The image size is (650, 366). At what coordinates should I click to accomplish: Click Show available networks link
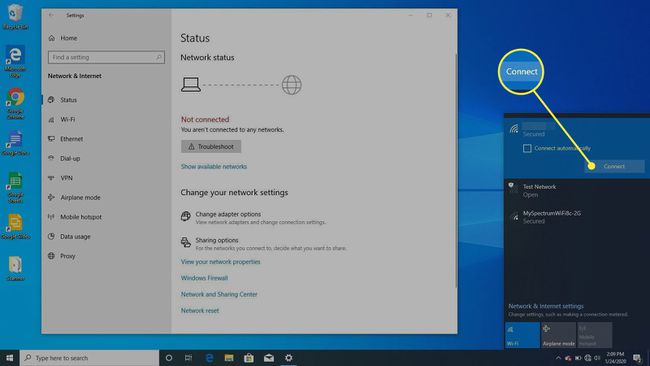tap(214, 167)
